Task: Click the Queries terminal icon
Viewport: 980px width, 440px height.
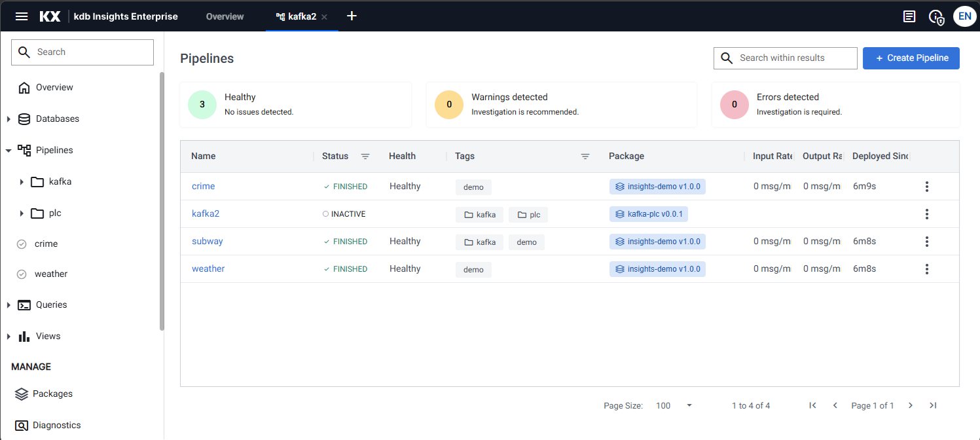Action: coord(24,305)
